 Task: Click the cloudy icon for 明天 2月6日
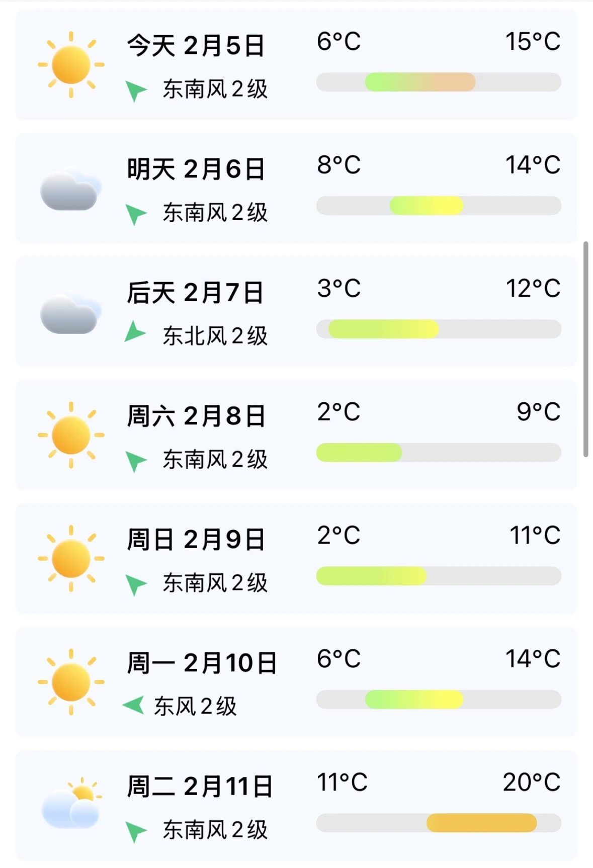[x=71, y=189]
